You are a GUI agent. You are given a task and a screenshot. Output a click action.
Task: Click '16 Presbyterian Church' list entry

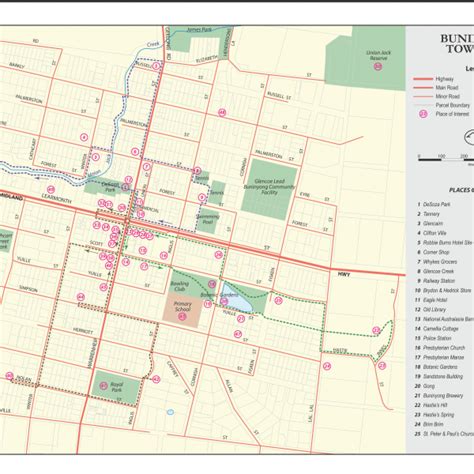pyautogui.click(x=440, y=348)
